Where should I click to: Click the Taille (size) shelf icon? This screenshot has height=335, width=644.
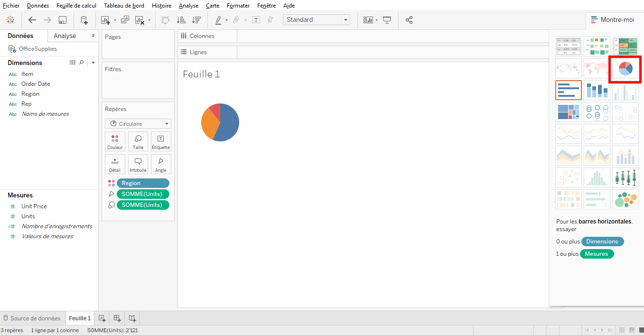point(138,141)
